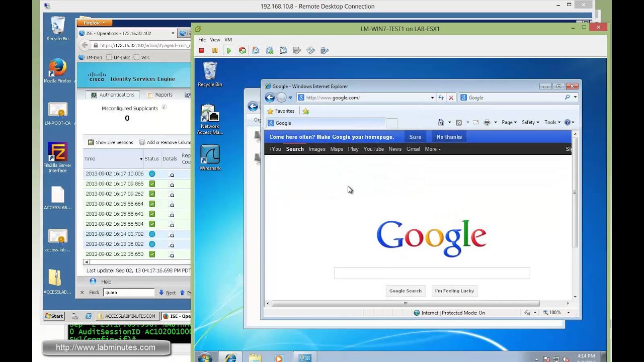Open Recycle Bin on Windows 7 VM desktop
644x362 pixels.
[210, 74]
